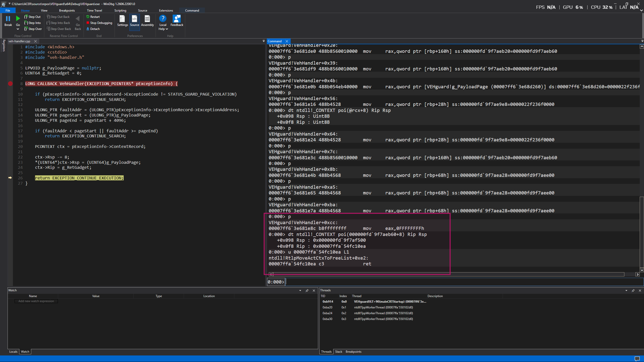The width and height of the screenshot is (644, 362).
Task: Detach from the debugged process
Action: [x=93, y=29]
